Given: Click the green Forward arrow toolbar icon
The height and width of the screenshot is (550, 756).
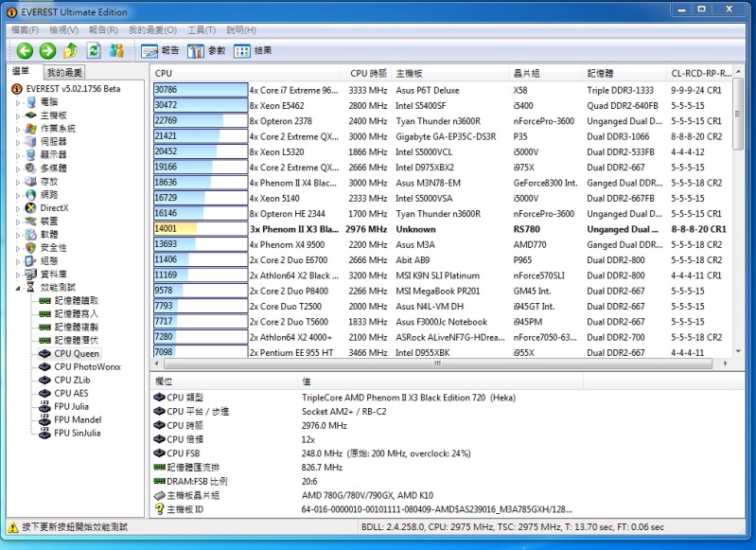Looking at the screenshot, I should pyautogui.click(x=47, y=51).
